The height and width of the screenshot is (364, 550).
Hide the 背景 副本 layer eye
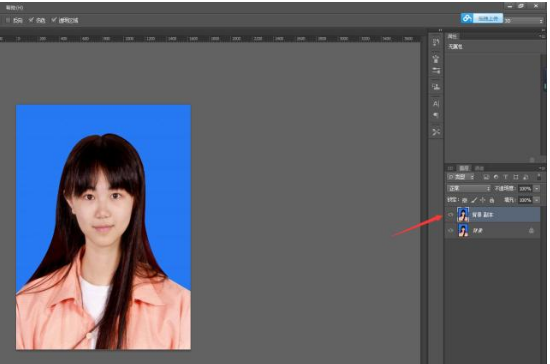(x=451, y=215)
